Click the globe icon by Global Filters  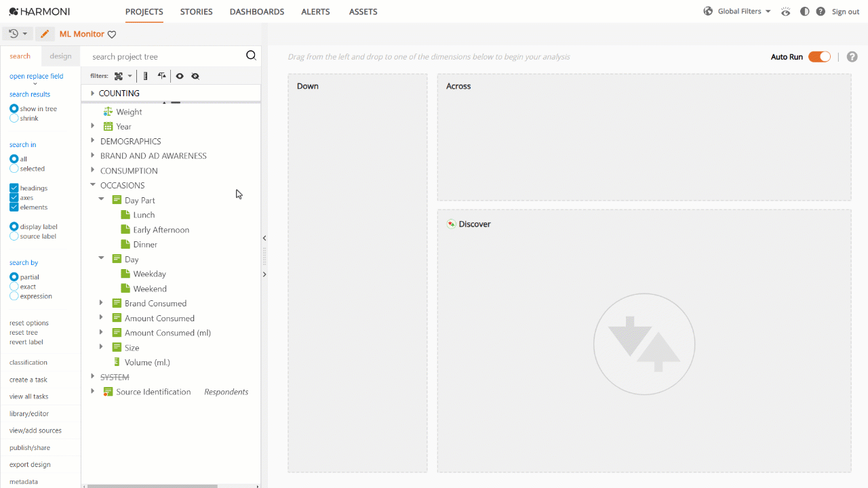pyautogui.click(x=708, y=12)
